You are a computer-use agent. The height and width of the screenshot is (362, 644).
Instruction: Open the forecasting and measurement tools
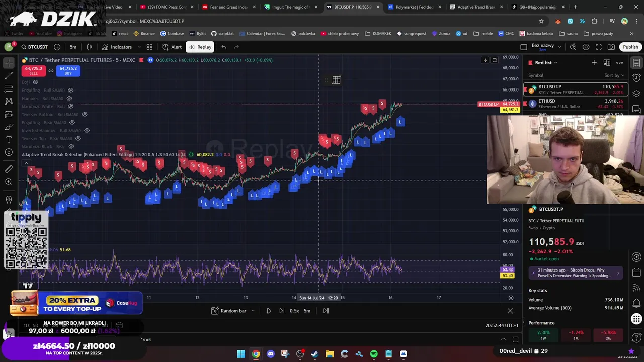pyautogui.click(x=9, y=114)
